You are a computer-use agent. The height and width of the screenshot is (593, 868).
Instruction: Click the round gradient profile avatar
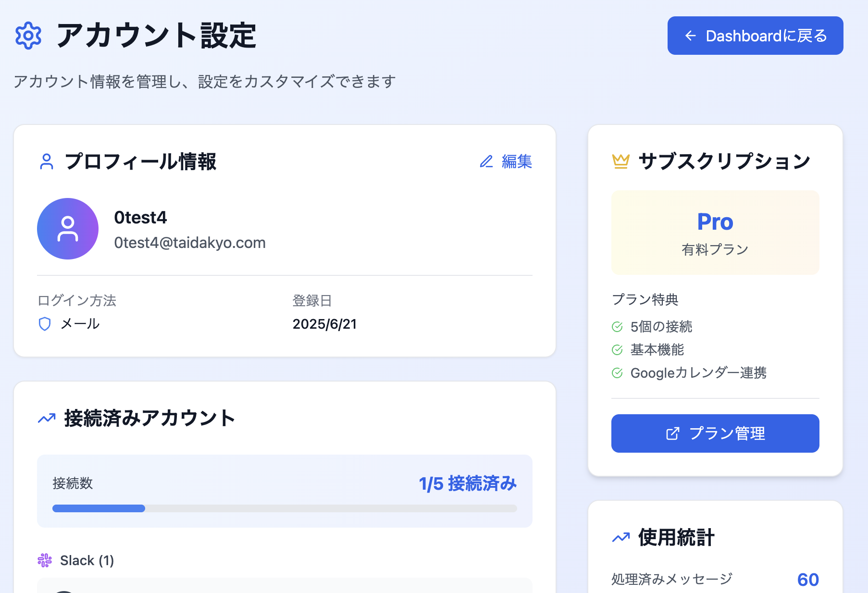pyautogui.click(x=68, y=229)
